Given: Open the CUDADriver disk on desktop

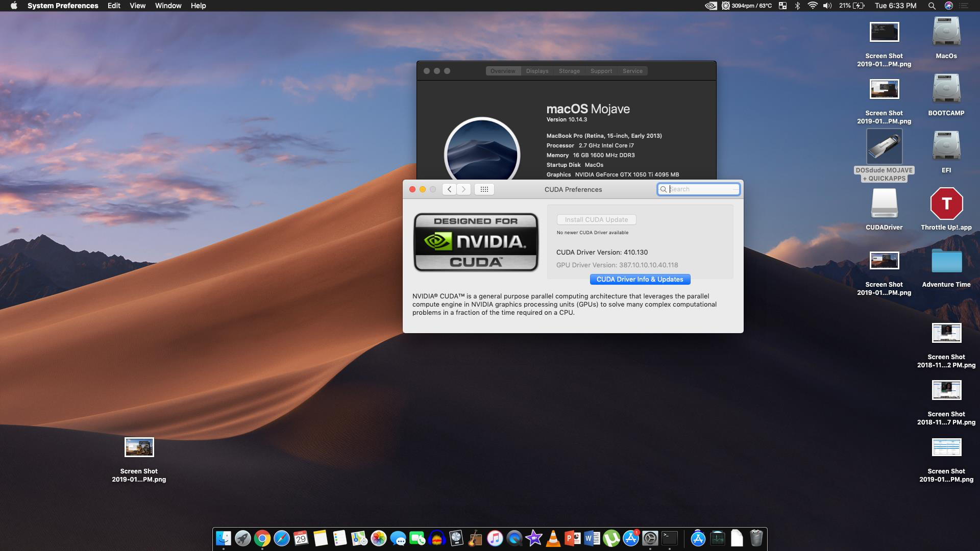Looking at the screenshot, I should pos(884,204).
